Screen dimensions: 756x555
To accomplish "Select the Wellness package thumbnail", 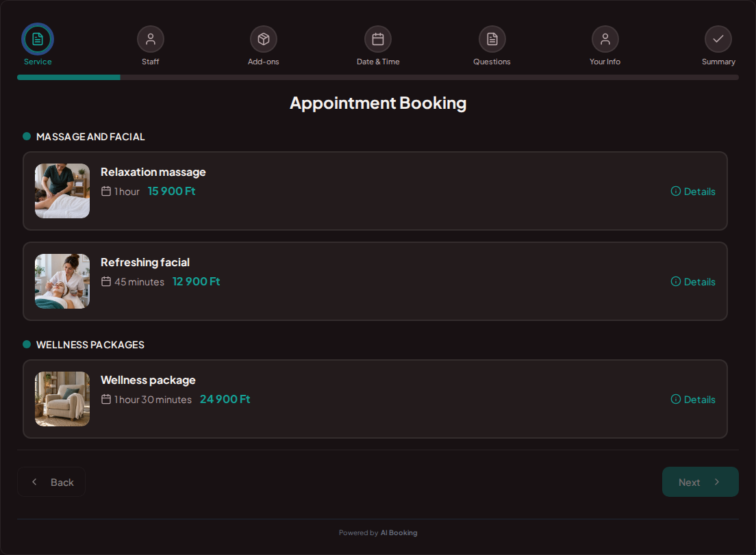I will [x=62, y=399].
